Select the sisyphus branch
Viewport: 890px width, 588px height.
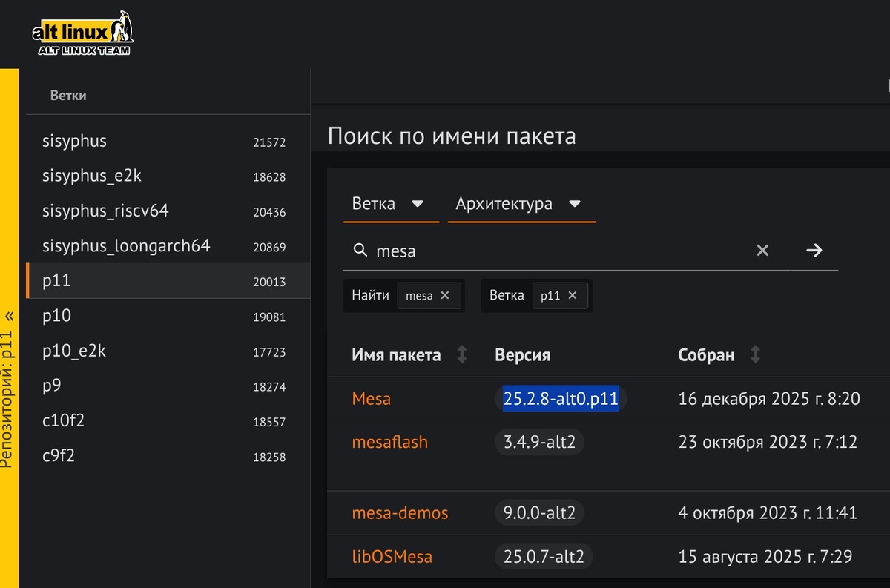click(75, 141)
